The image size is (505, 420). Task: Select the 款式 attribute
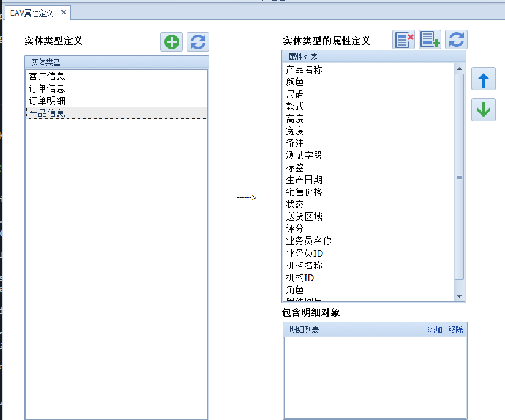click(x=369, y=106)
